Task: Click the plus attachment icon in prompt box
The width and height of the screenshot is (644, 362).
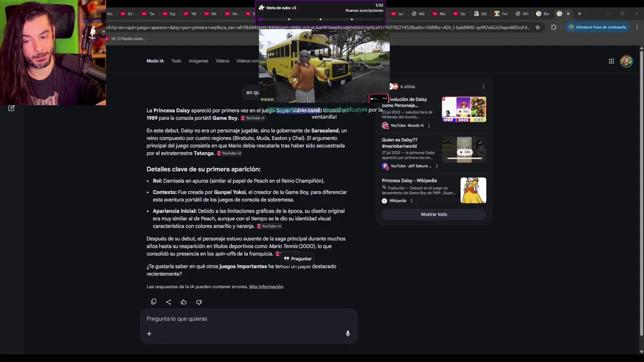Action: pyautogui.click(x=149, y=333)
